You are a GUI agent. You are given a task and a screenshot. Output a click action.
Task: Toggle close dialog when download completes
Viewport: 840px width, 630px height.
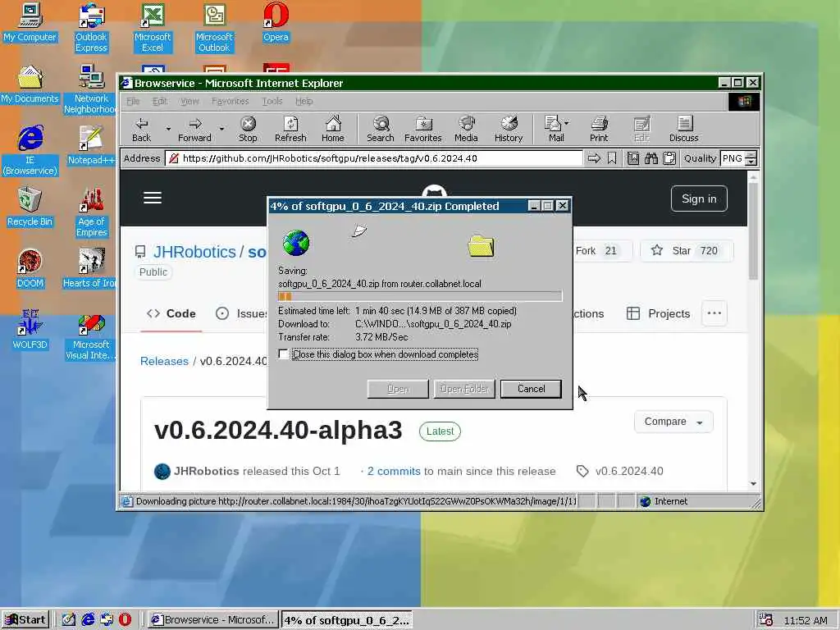click(x=283, y=354)
